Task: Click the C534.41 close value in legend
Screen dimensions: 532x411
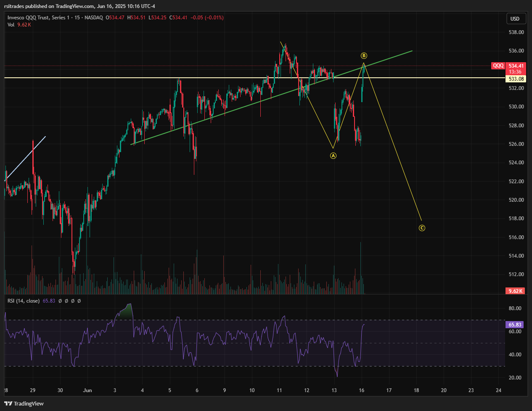Action: tap(178, 18)
